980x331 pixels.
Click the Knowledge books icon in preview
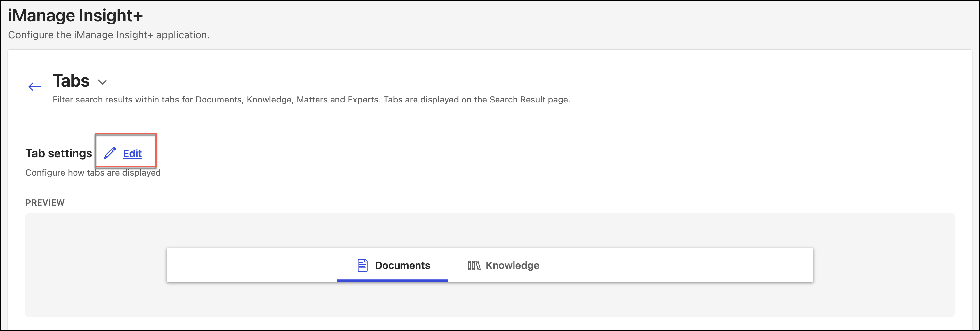point(474,265)
